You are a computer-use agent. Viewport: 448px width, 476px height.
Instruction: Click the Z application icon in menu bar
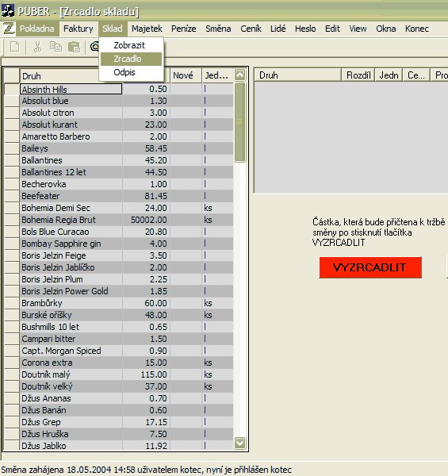tap(9, 29)
